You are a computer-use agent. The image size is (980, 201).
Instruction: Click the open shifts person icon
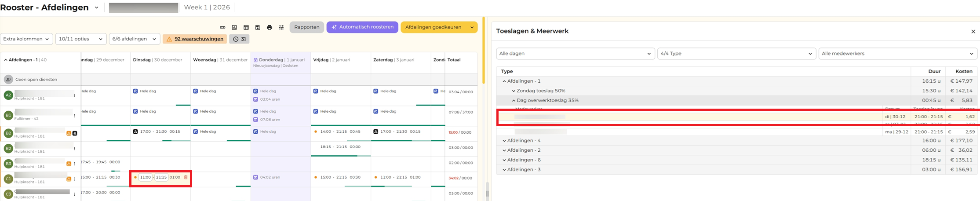point(8,80)
